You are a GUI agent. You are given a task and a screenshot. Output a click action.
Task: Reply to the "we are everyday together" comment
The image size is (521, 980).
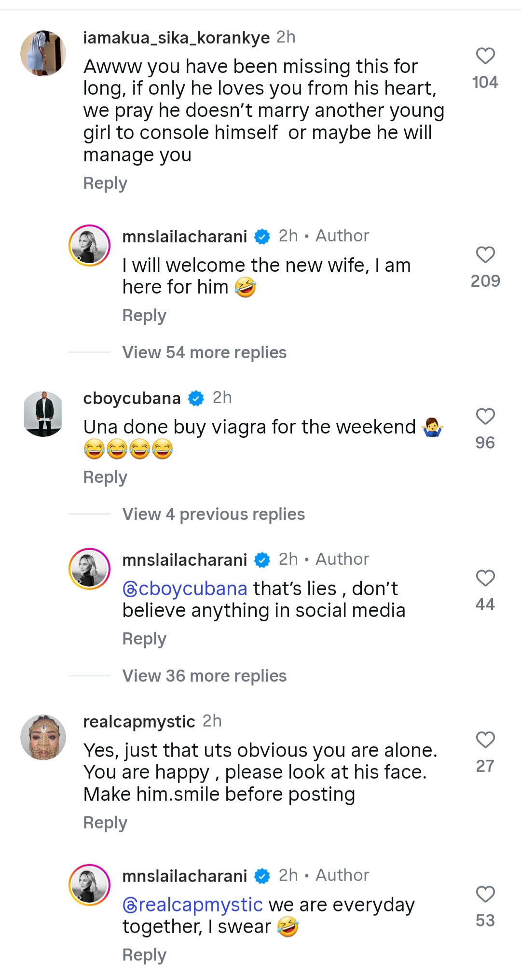click(144, 955)
